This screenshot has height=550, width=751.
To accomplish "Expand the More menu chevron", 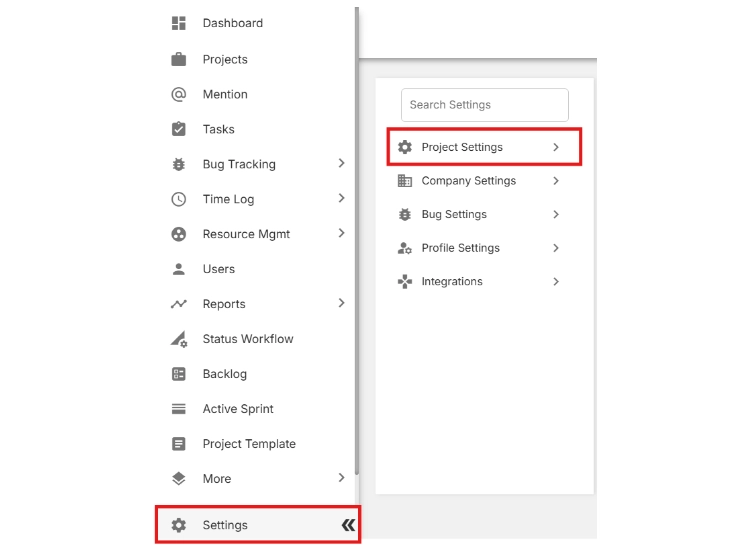I will tap(341, 478).
